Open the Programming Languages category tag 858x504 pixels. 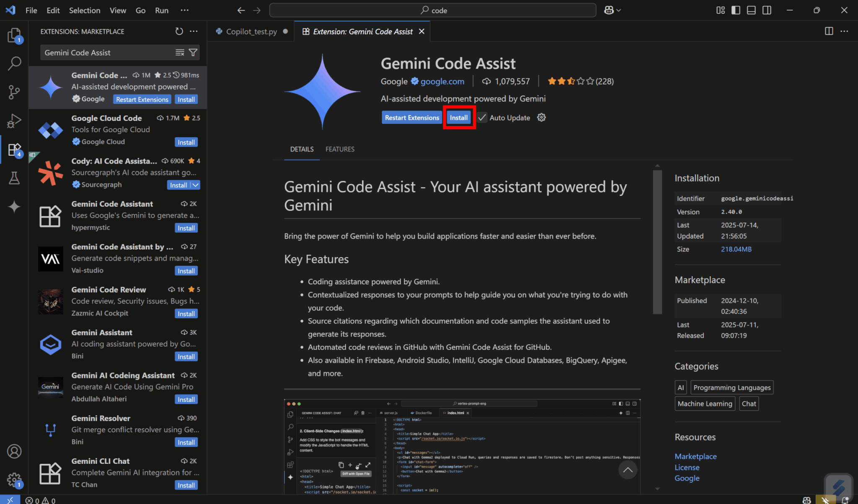coord(731,388)
